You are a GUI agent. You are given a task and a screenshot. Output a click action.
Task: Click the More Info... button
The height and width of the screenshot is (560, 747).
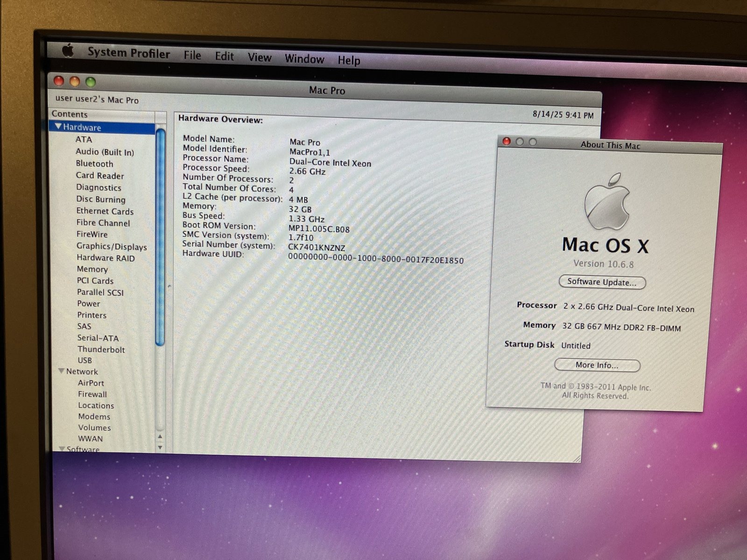tap(597, 365)
